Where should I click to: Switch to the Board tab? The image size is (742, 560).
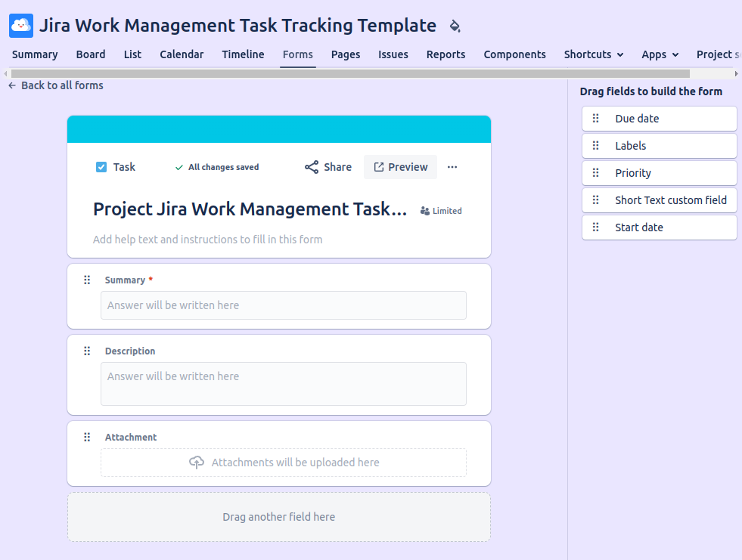pyautogui.click(x=91, y=54)
